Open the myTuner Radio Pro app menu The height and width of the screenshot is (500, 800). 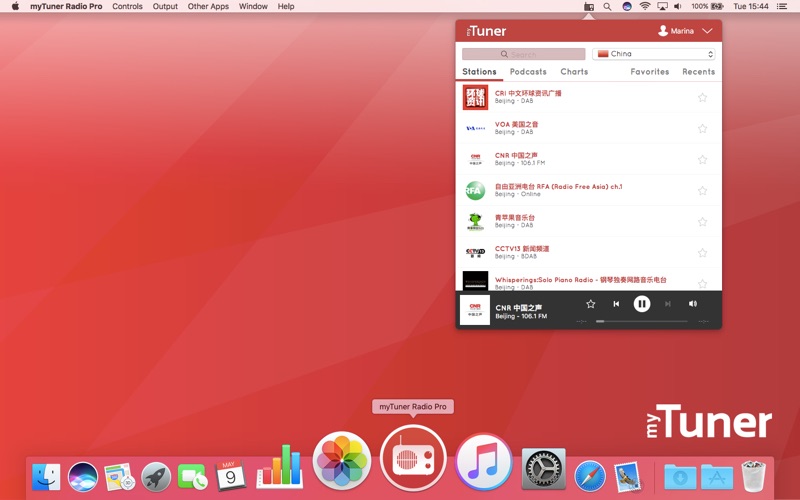pos(66,7)
